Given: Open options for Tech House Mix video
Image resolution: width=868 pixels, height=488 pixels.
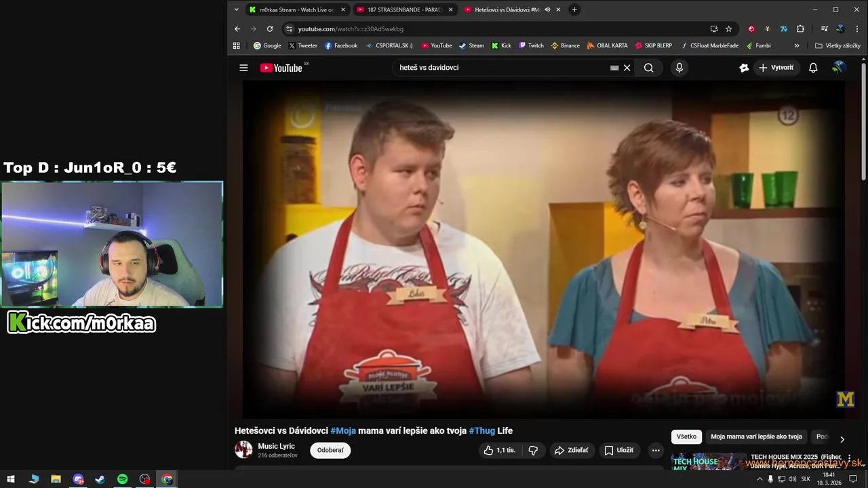Looking at the screenshot, I should point(849,457).
